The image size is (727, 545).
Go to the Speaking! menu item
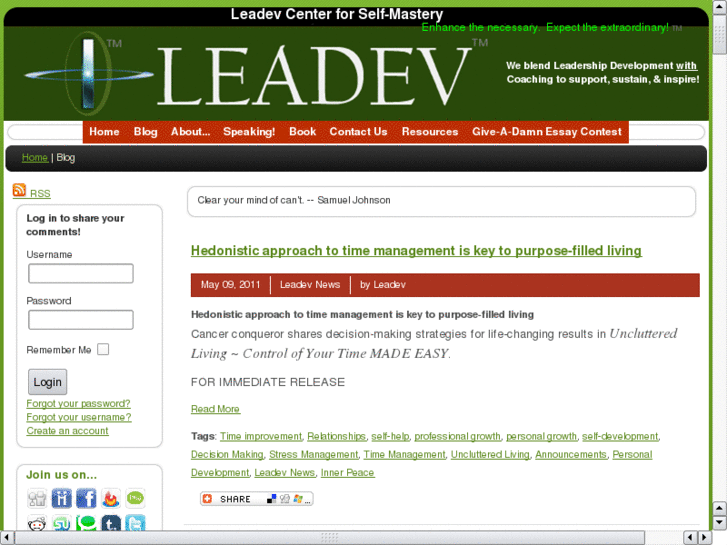pos(249,132)
